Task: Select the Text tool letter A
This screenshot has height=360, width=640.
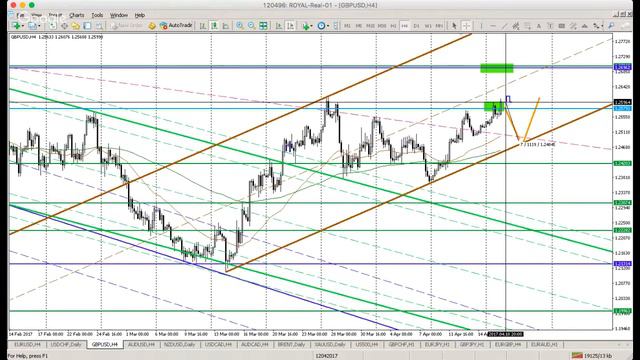Action: pos(539,26)
